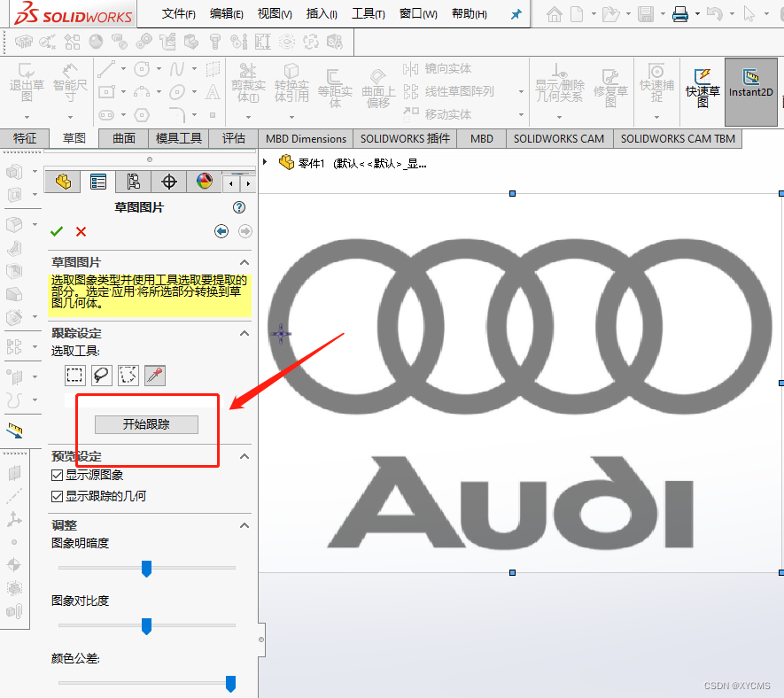
Task: Click the 剪裁实体 trim entities tool
Action: [248, 83]
